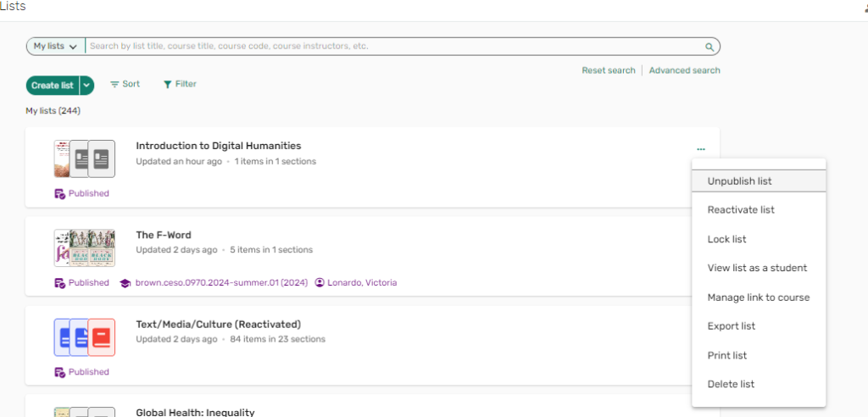Expand the Create list arrow dropdown

click(x=86, y=86)
